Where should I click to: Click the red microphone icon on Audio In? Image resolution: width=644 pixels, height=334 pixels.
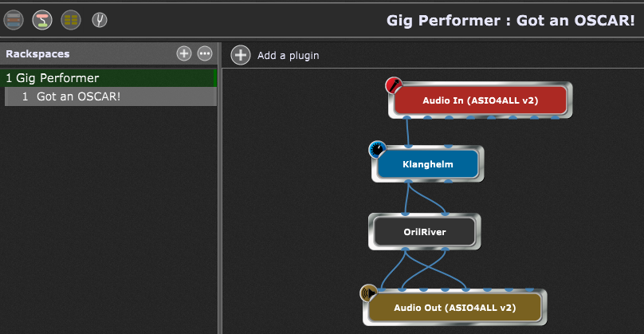point(394,85)
